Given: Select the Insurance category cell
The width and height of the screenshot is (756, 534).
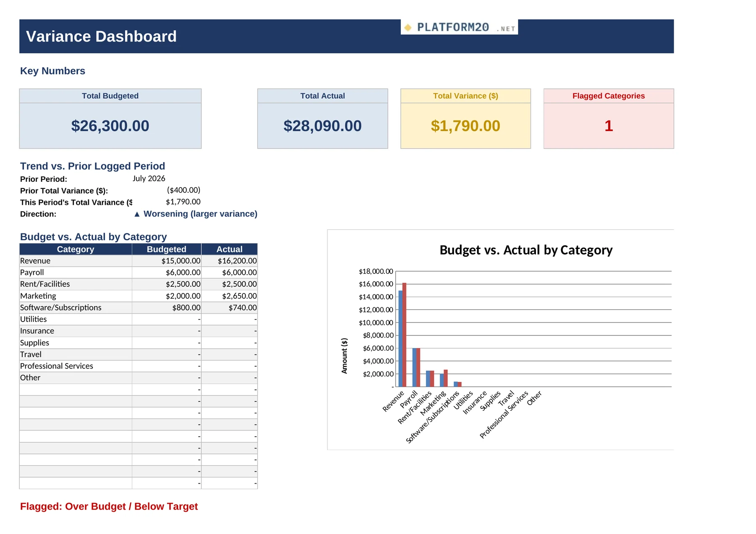Looking at the screenshot, I should (76, 331).
